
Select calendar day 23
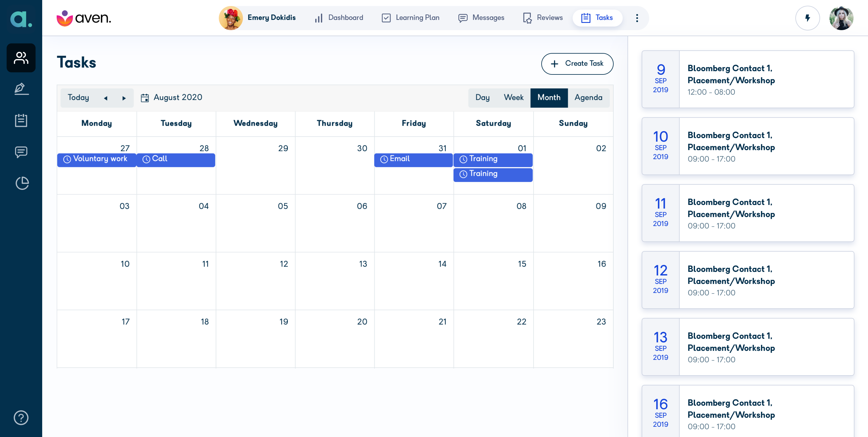[x=573, y=339]
